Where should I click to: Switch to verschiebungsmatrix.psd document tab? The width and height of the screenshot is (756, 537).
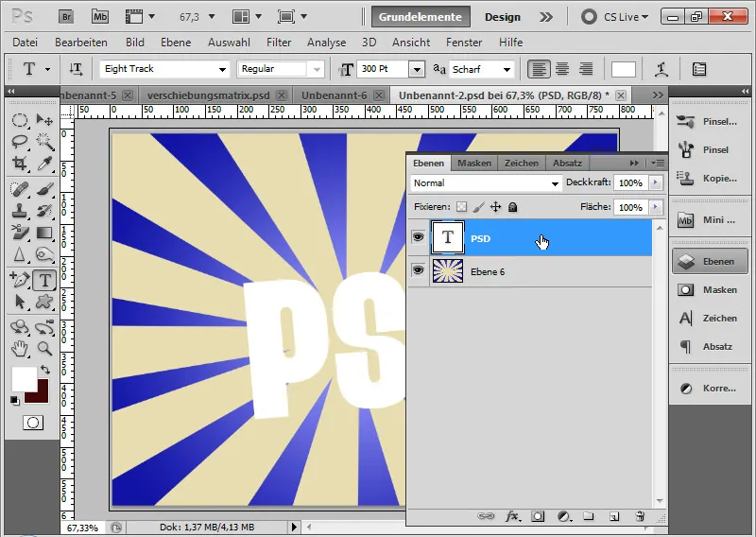(208, 95)
